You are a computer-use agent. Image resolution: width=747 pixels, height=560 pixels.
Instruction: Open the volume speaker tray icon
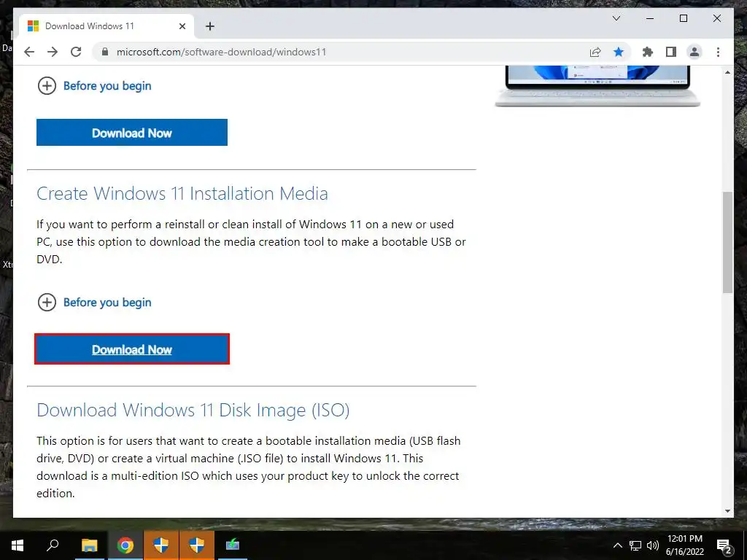pyautogui.click(x=653, y=545)
